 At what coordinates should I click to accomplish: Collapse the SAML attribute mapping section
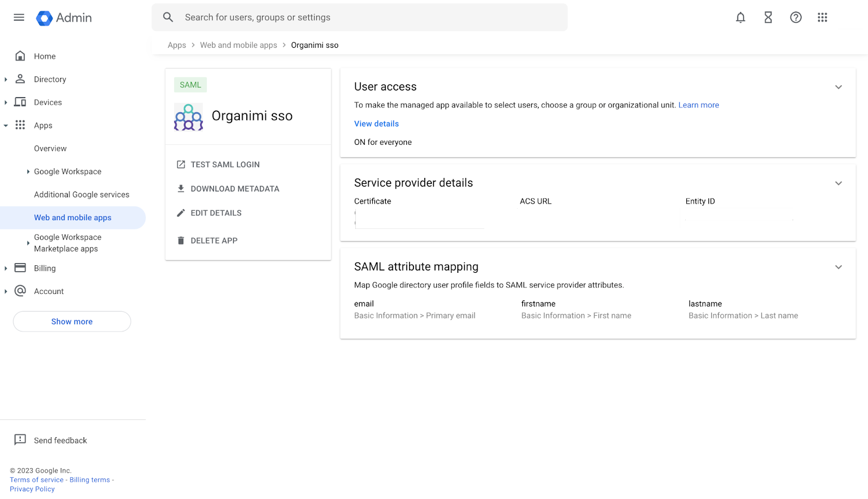click(838, 267)
